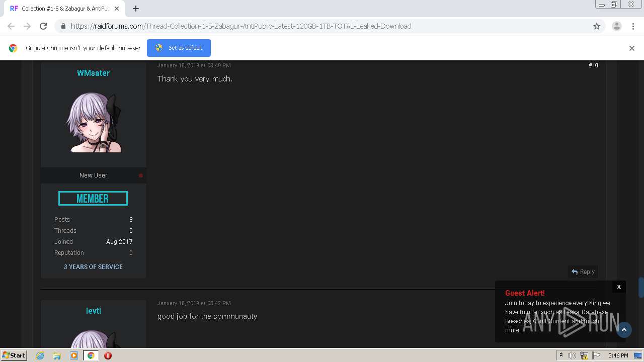
Task: Open post number #10 permalink
Action: [x=594, y=65]
